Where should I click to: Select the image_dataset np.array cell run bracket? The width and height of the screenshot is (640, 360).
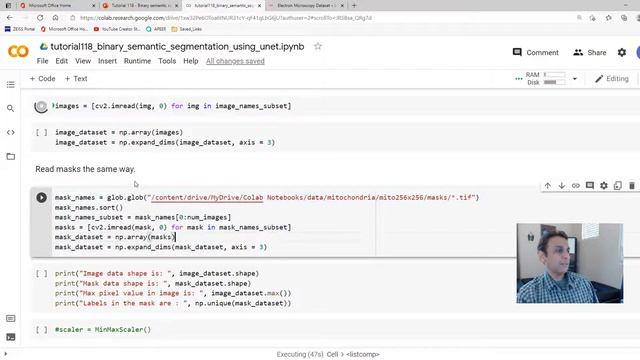pos(41,132)
